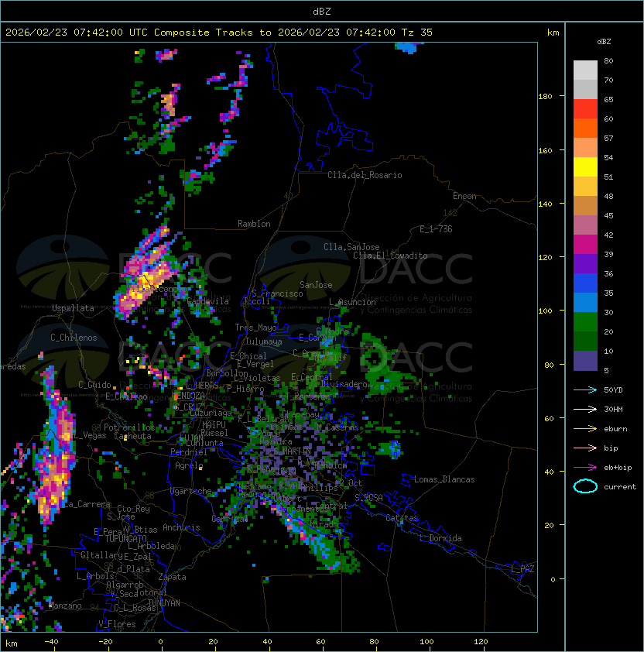Click the 'Agrelo' map label
Screen dimensions: 644x652
coord(189,465)
